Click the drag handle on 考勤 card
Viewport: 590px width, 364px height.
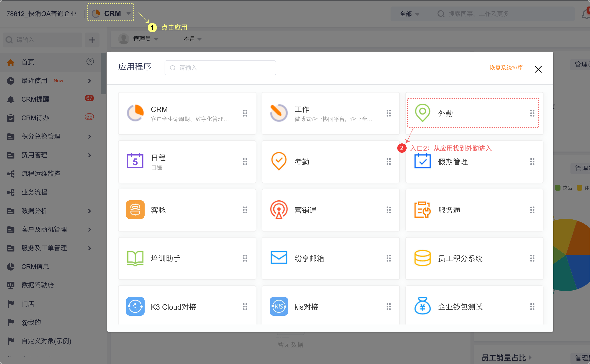388,162
